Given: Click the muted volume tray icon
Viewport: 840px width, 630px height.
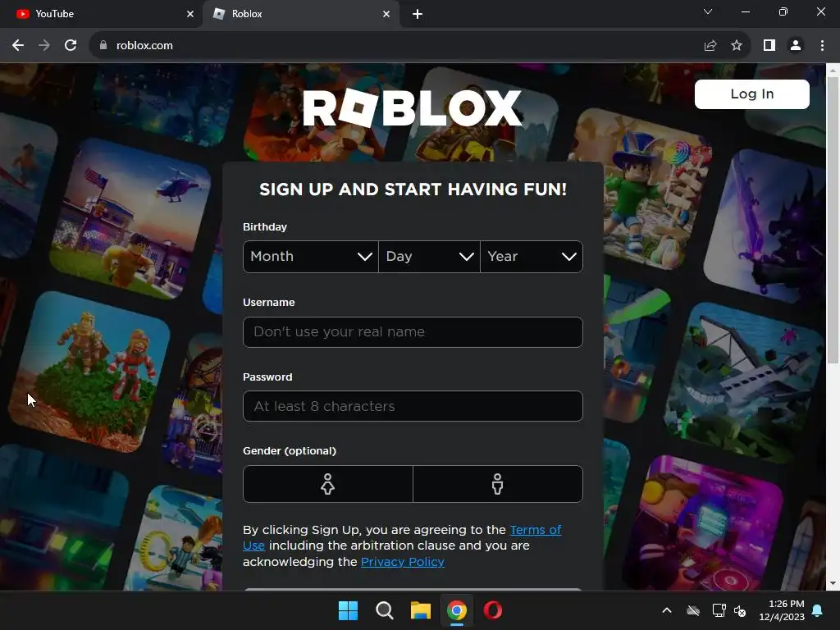Looking at the screenshot, I should pyautogui.click(x=740, y=610).
